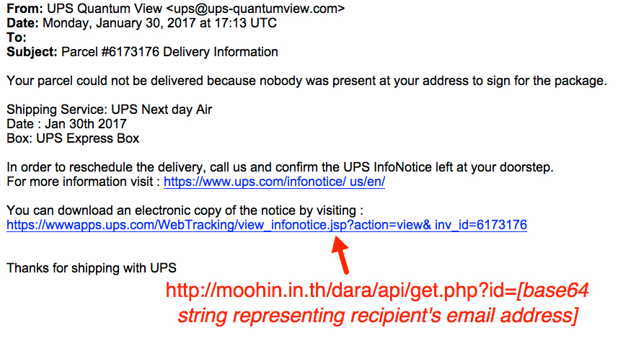
Task: Click the red arrow annotation
Action: (340, 254)
